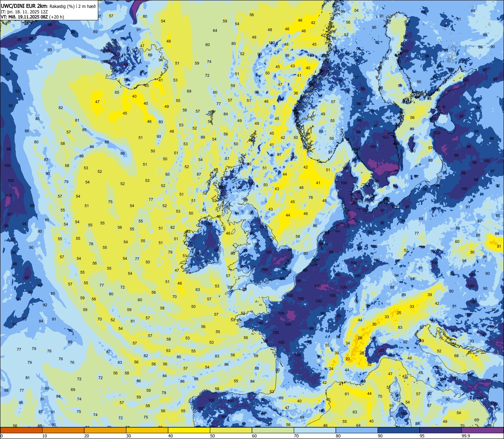Click the legend tick label 30

pyautogui.click(x=128, y=436)
